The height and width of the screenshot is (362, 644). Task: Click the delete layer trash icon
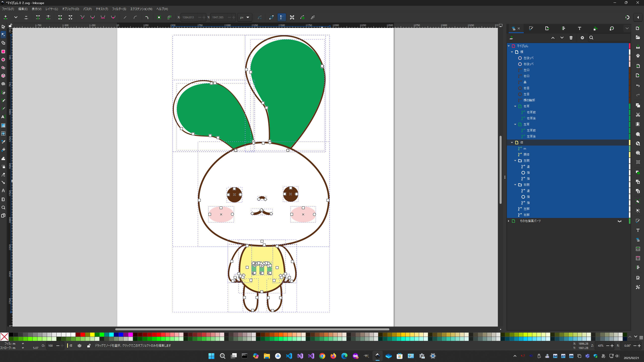point(571,38)
